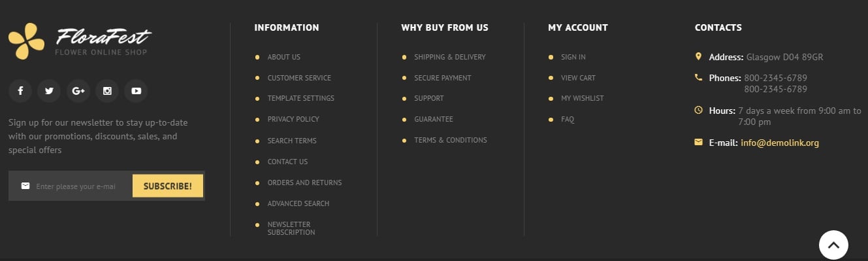Viewport: 868px width, 261px height.
Task: Open My Wishlist link
Action: click(582, 98)
